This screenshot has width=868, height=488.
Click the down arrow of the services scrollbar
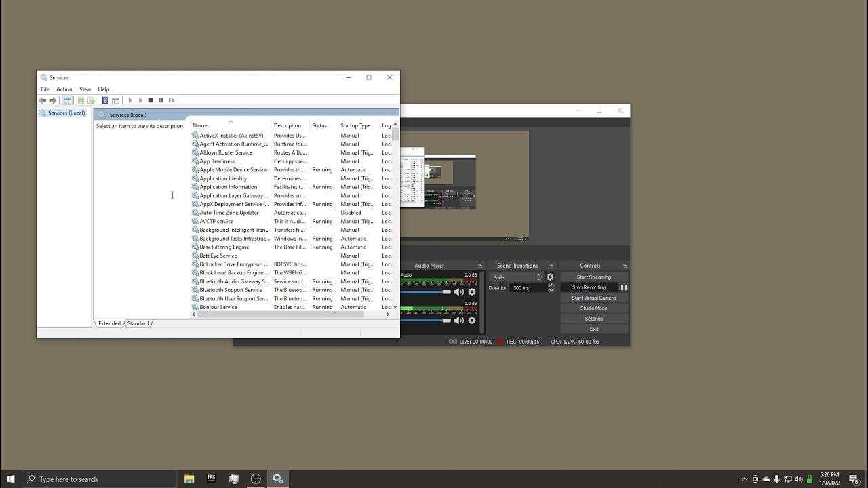395,307
